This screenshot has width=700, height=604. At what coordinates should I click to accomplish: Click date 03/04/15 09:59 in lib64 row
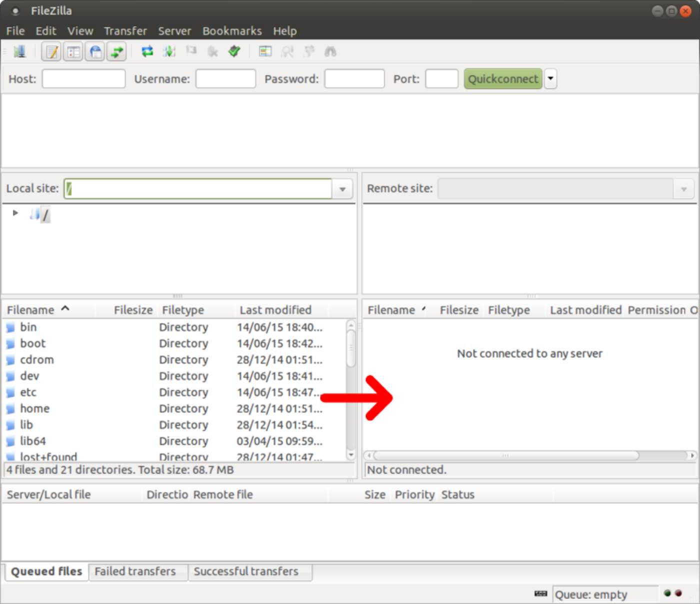pyautogui.click(x=279, y=441)
